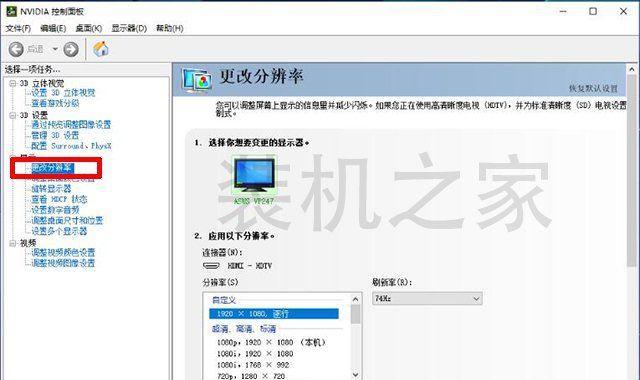Open the 74Hz refresh rate dropdown
The width and height of the screenshot is (640, 380).
[x=427, y=299]
